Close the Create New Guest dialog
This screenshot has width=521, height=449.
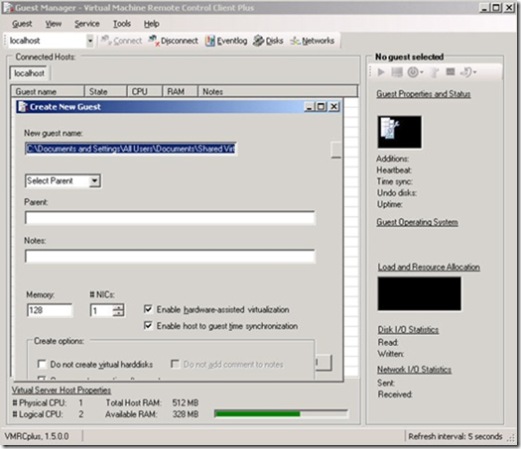334,107
